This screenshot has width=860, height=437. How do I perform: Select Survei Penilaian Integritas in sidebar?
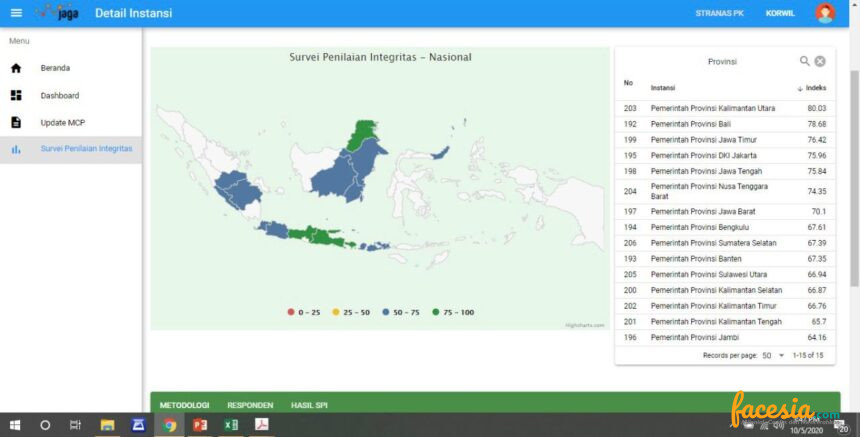(x=85, y=149)
